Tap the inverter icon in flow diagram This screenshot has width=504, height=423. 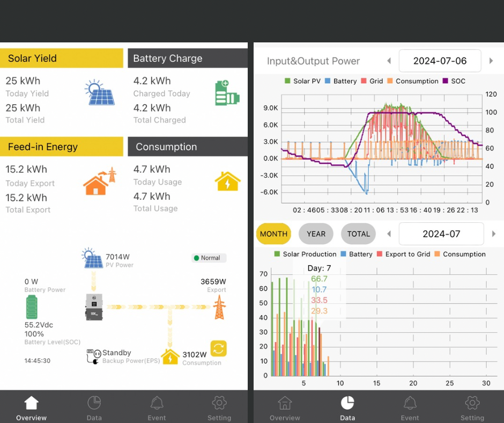click(x=94, y=307)
